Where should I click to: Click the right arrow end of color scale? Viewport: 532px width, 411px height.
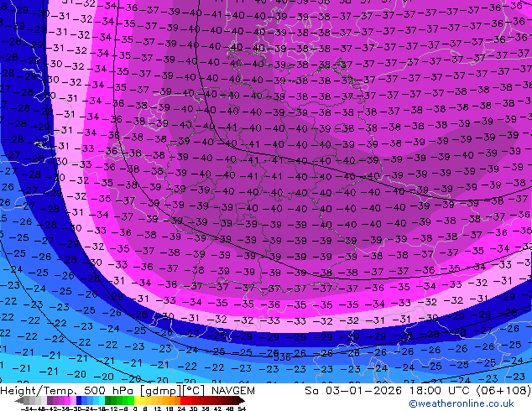pos(242,400)
